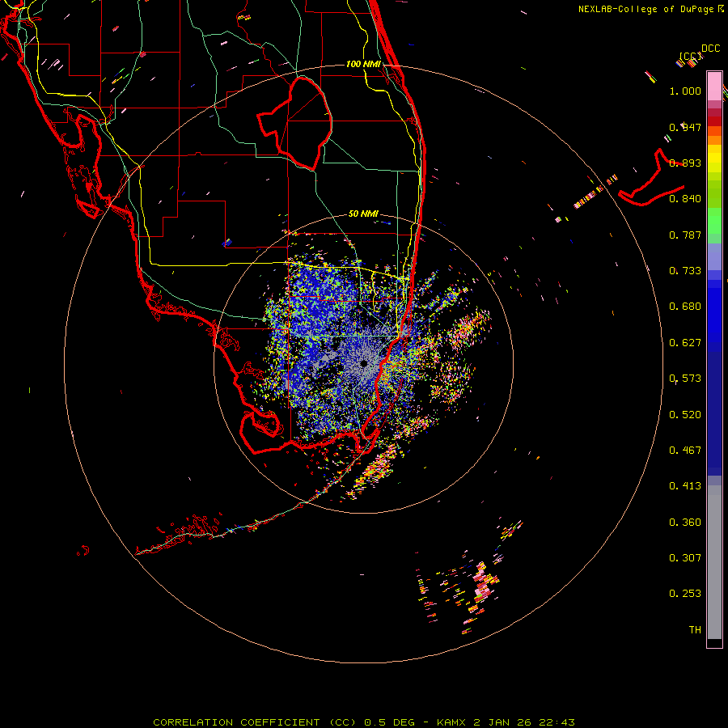This screenshot has height=728, width=728.
Task: Click the 0.627 scale value
Action: 685,343
